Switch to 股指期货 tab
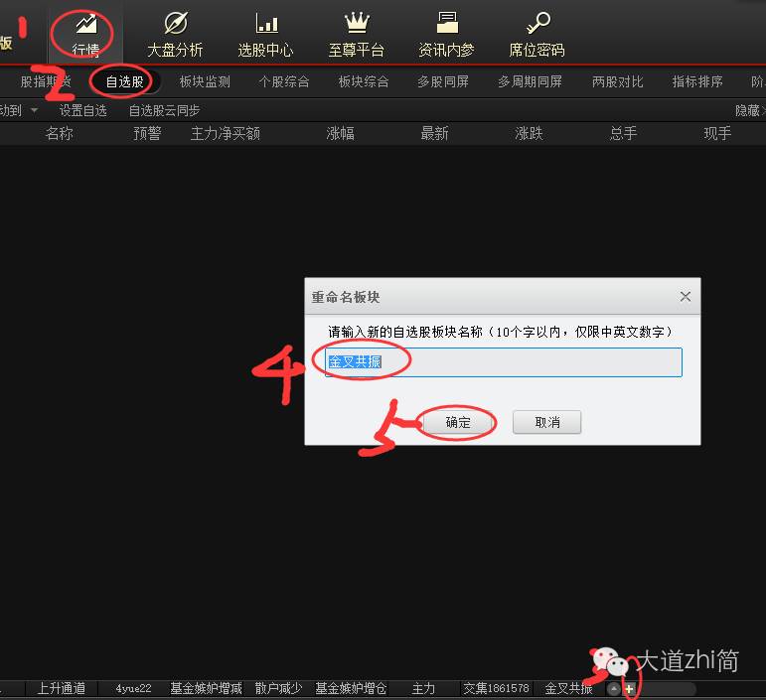 coord(46,81)
